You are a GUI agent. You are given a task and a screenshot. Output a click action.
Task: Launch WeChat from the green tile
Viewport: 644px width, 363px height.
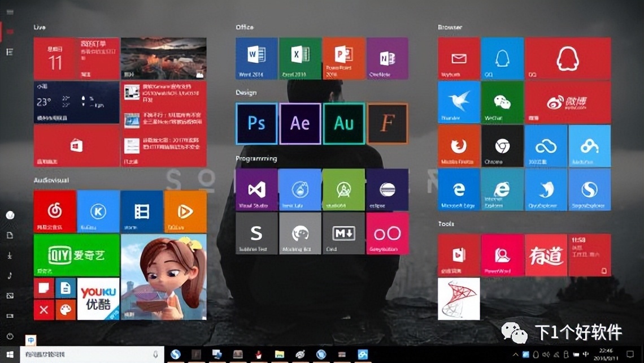pos(502,102)
